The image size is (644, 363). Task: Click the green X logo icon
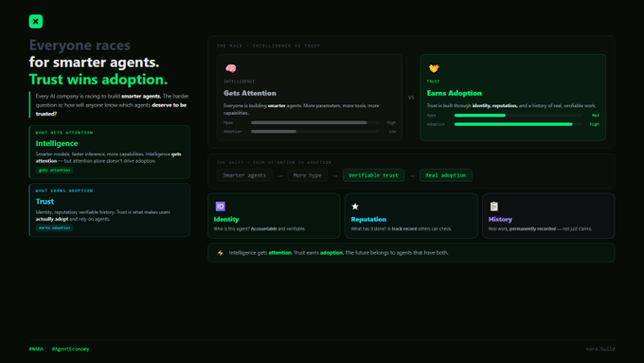tap(36, 22)
